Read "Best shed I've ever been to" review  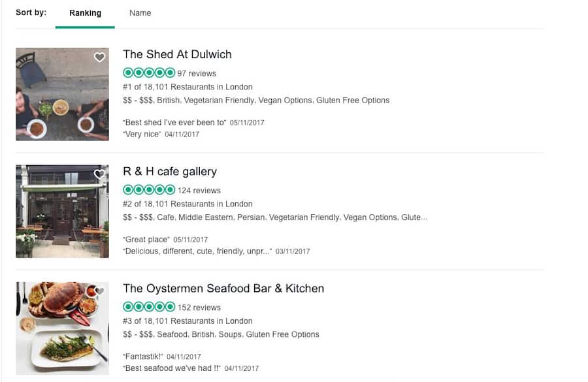click(x=174, y=122)
